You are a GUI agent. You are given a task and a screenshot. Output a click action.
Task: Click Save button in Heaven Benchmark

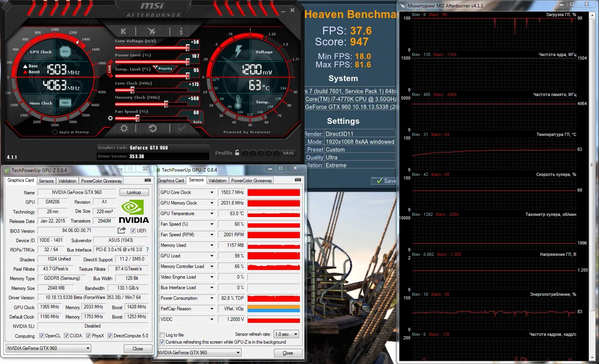[x=384, y=181]
